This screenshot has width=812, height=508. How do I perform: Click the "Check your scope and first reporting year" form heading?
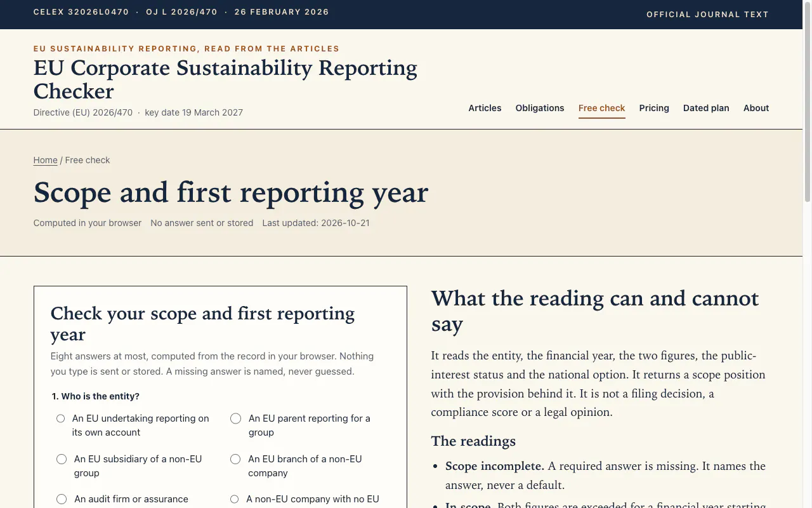[x=202, y=324]
